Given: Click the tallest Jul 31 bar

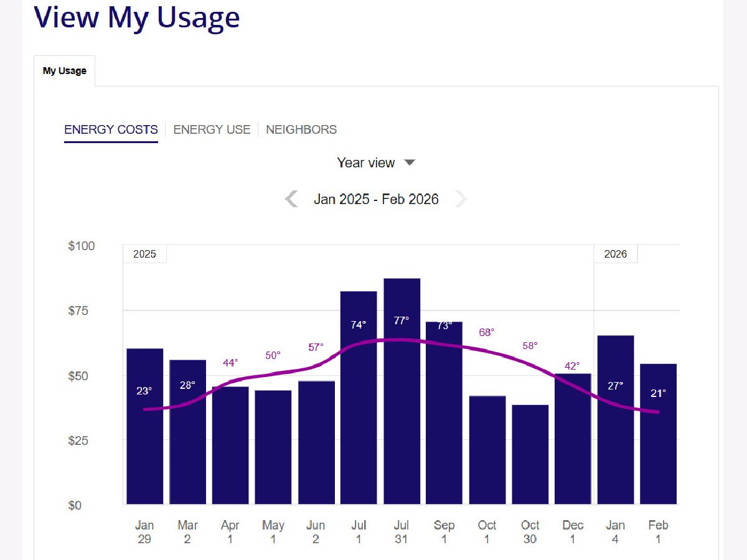Looking at the screenshot, I should point(402,423).
